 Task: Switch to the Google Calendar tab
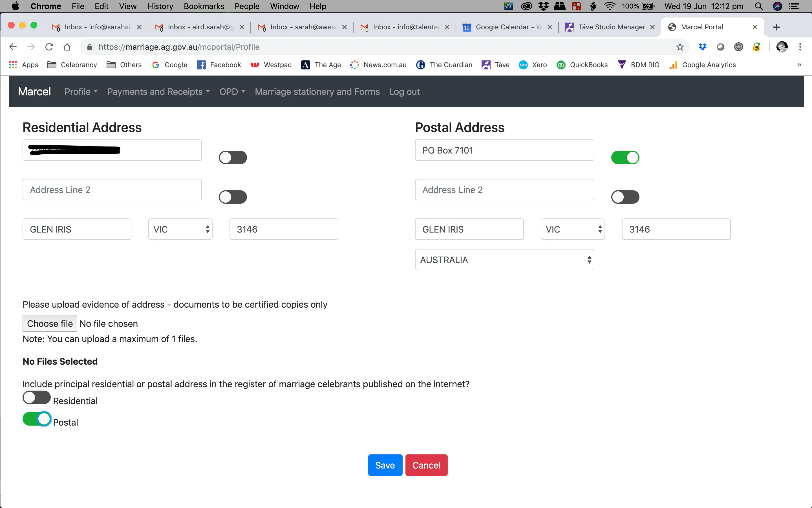point(507,27)
